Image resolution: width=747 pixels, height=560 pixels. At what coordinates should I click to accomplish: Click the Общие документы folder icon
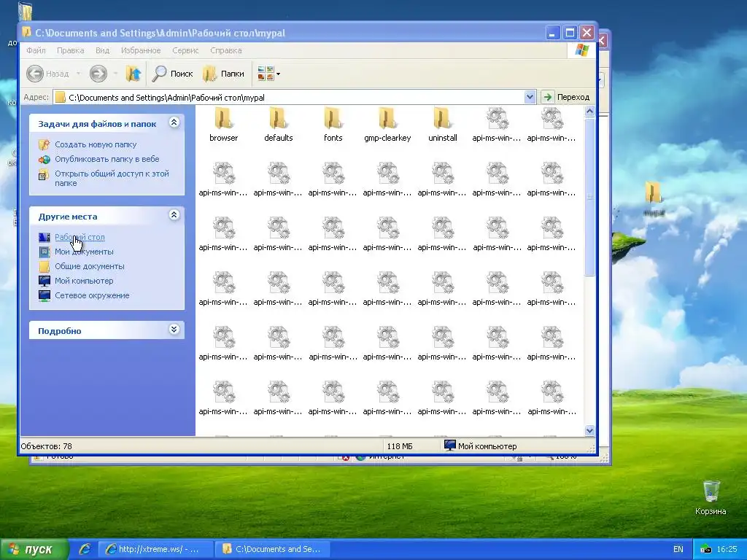click(44, 266)
